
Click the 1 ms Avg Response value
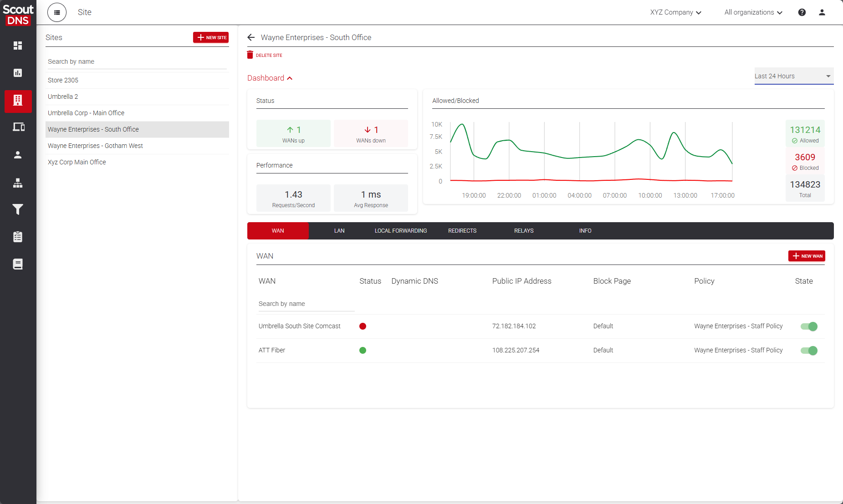pos(371,194)
